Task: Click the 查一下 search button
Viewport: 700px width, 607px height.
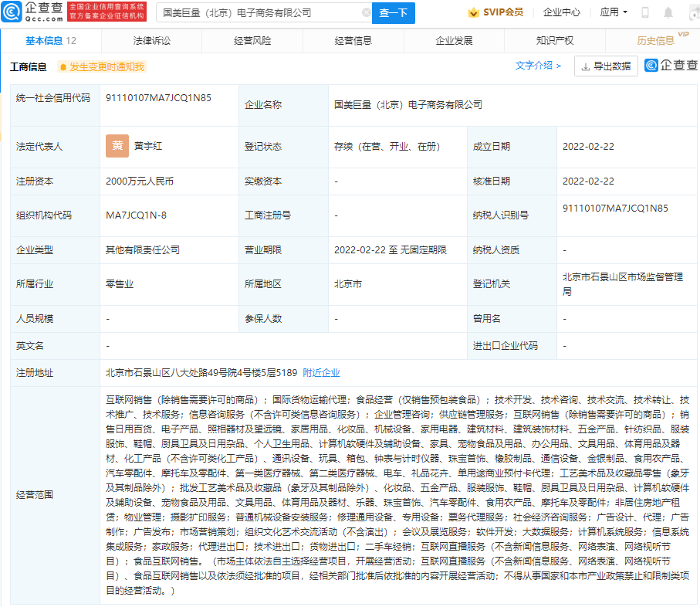Action: [395, 13]
